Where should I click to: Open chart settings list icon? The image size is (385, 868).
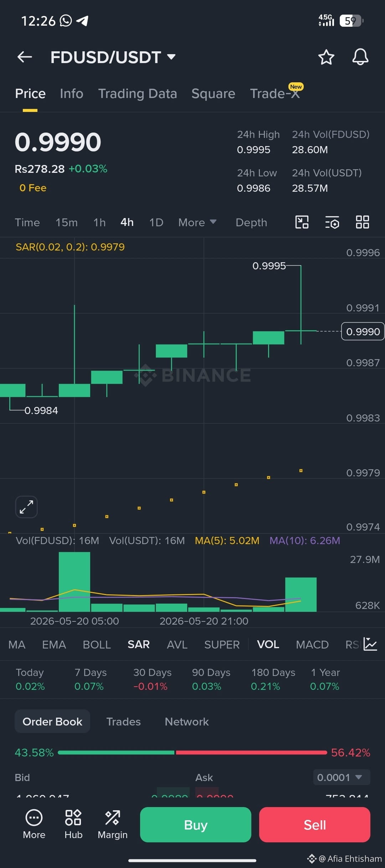point(332,222)
